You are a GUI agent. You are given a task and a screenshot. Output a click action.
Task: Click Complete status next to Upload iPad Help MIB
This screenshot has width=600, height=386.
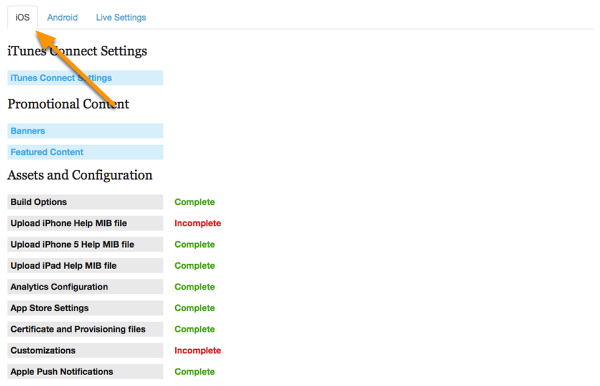coord(194,265)
